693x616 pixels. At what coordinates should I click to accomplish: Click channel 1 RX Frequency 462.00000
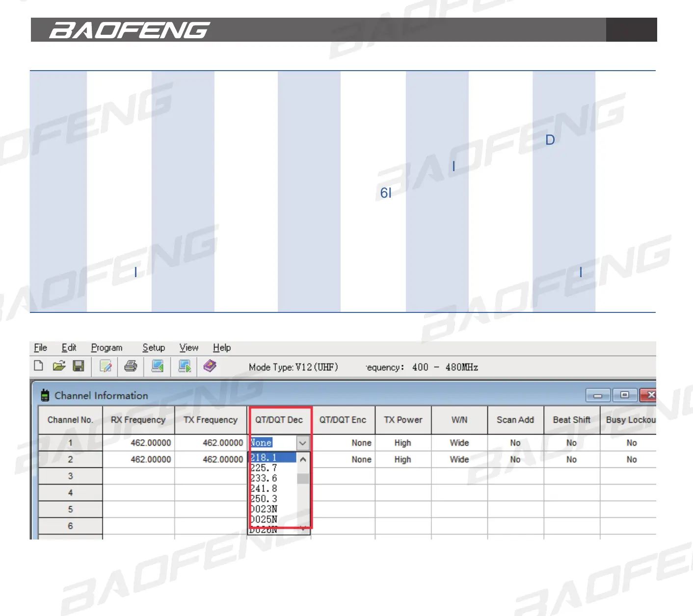(138, 443)
